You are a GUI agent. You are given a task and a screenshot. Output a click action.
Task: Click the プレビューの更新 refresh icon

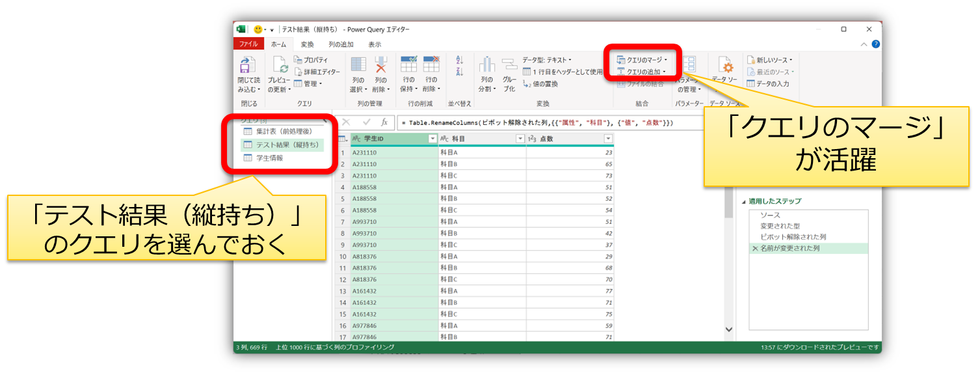(280, 65)
